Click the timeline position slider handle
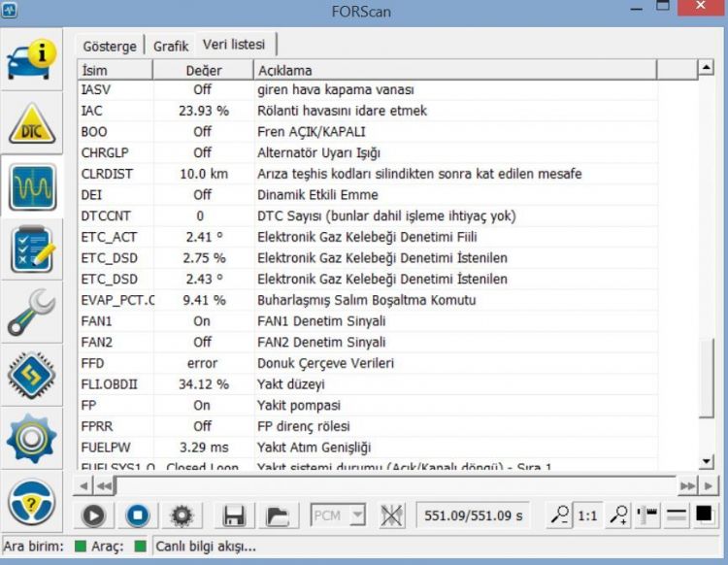Screen dimensions: 728x565 click(x=116, y=485)
